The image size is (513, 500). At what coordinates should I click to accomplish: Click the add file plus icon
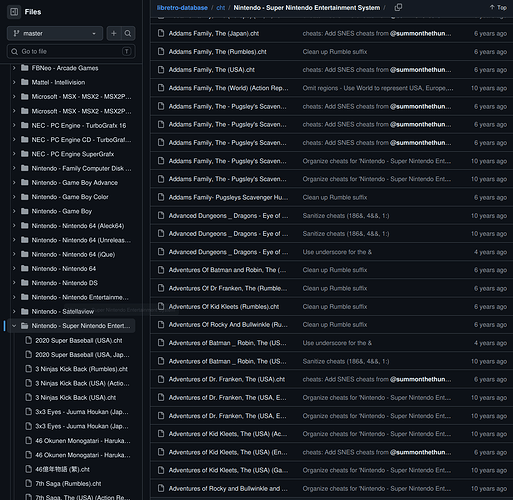click(114, 33)
